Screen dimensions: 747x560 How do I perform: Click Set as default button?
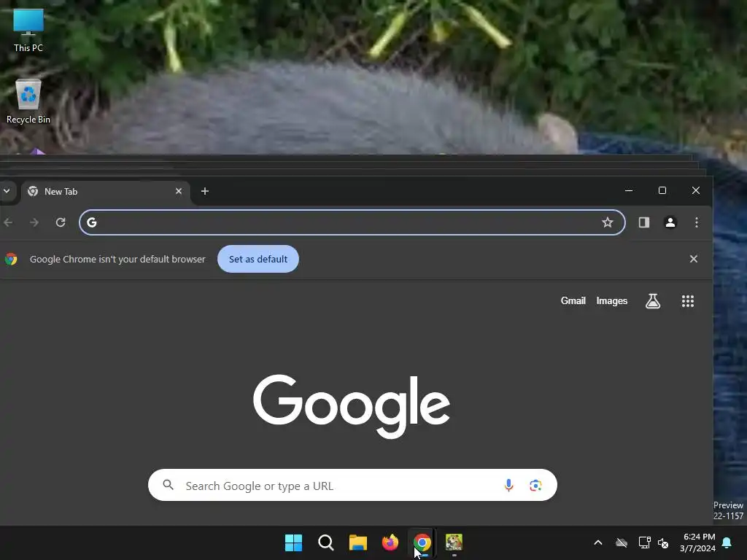[258, 259]
